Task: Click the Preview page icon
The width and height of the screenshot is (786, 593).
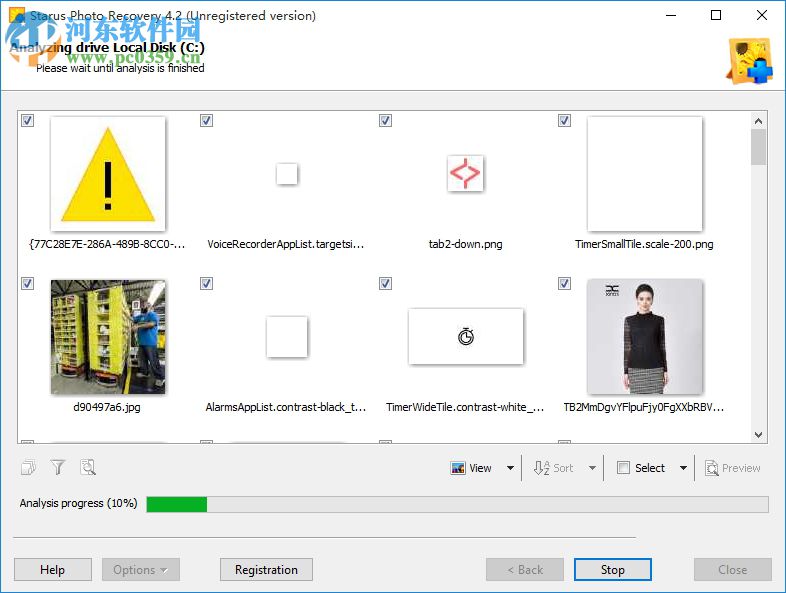Action: [x=712, y=468]
